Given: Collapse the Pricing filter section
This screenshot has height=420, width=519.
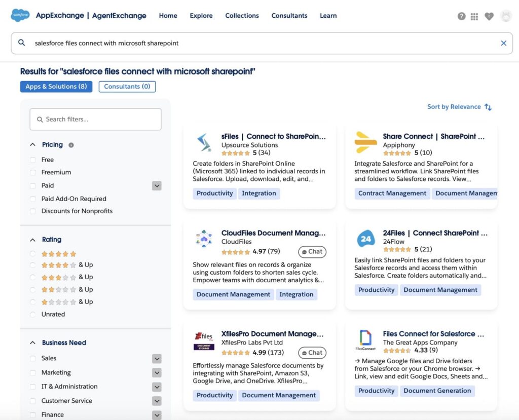Looking at the screenshot, I should tap(32, 144).
